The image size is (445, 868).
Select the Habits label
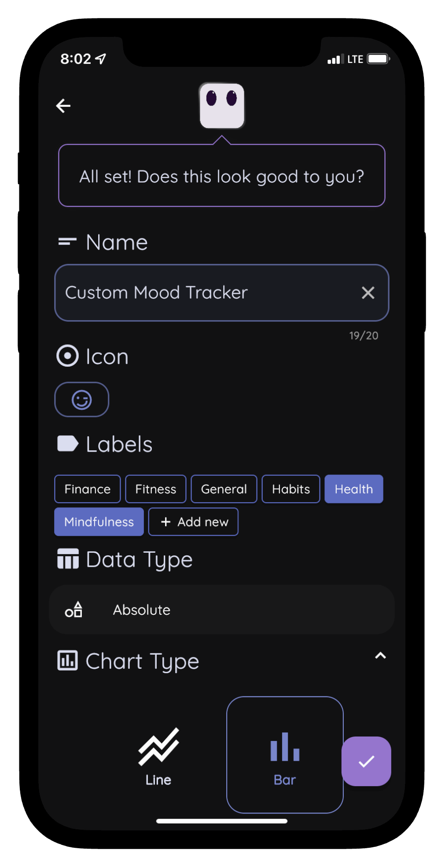click(x=291, y=489)
